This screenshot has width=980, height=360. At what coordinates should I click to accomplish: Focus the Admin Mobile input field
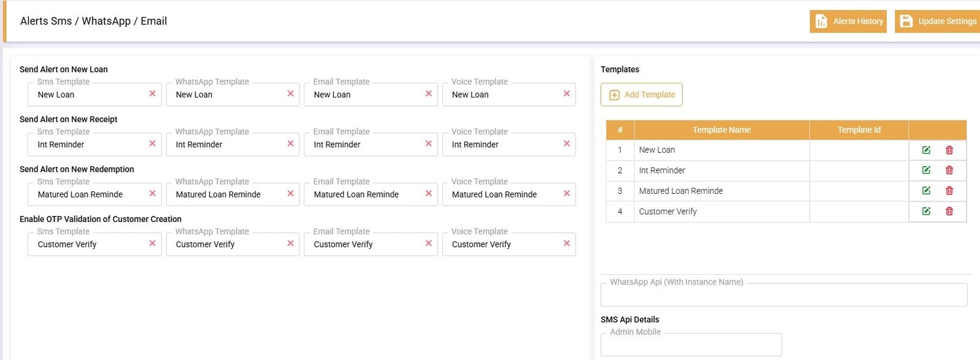(x=691, y=345)
